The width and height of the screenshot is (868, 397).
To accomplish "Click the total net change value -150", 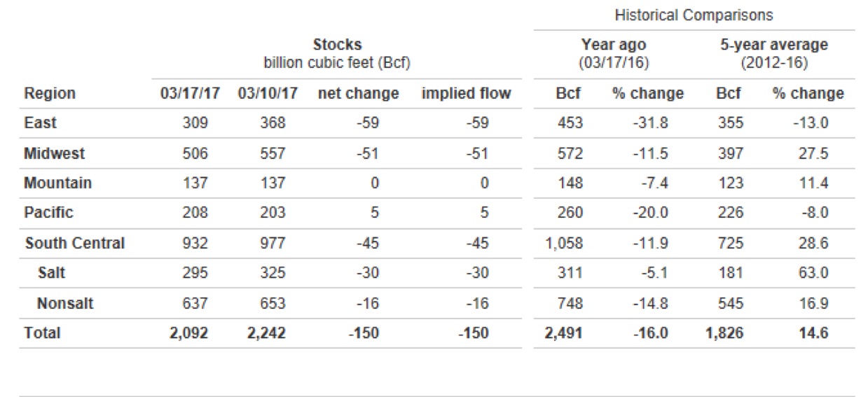I will tap(364, 333).
